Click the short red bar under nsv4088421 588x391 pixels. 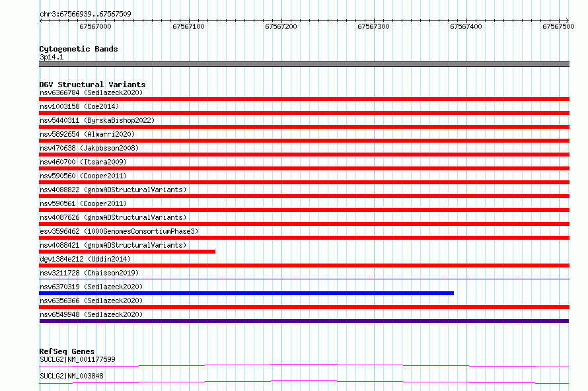coord(127,252)
